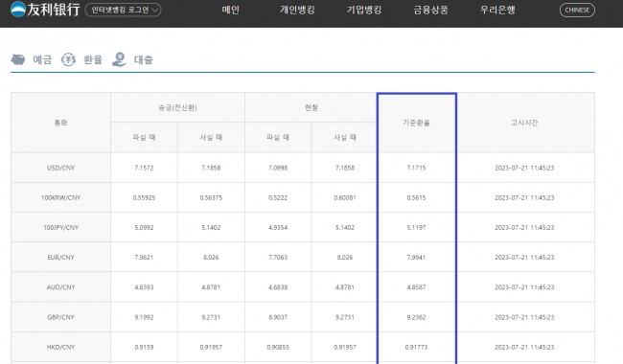Click the 현찰 header
Screen dimensions: 623x364
[311, 107]
